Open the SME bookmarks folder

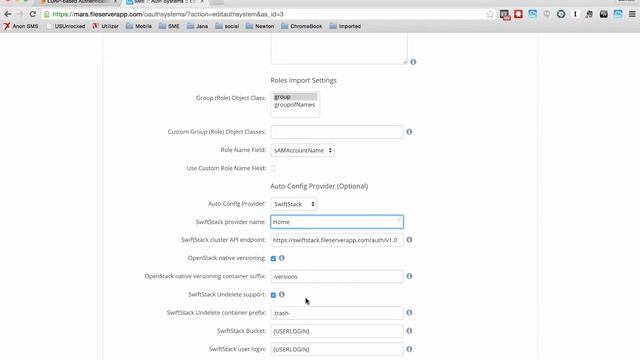click(169, 26)
